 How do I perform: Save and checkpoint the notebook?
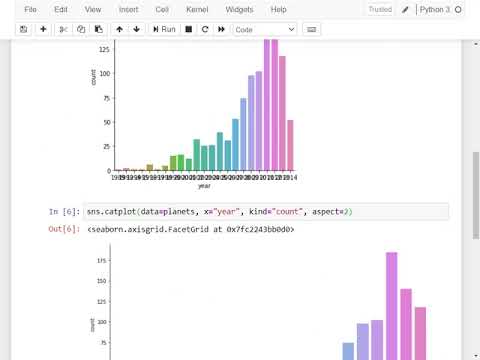pyautogui.click(x=23, y=29)
